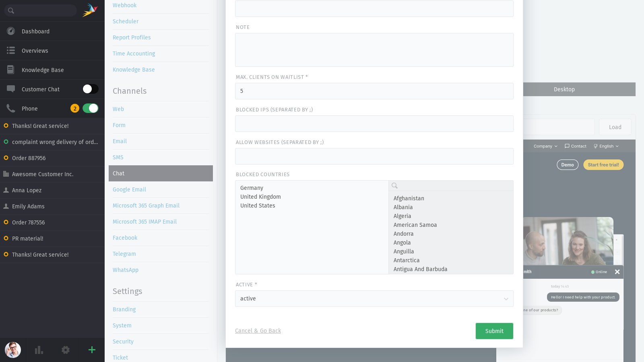Open Emily Adams user tab

tap(52, 206)
